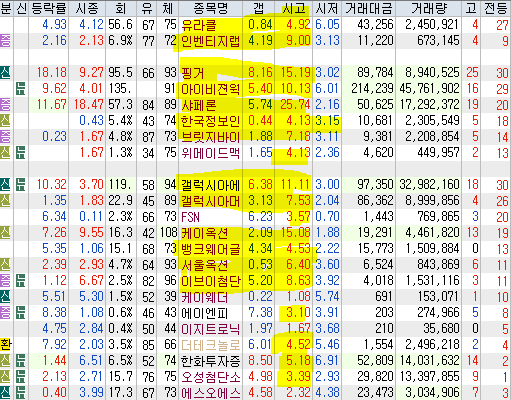Sort by the 거래량 column header
This screenshot has width=511, height=400.
coord(429,8)
